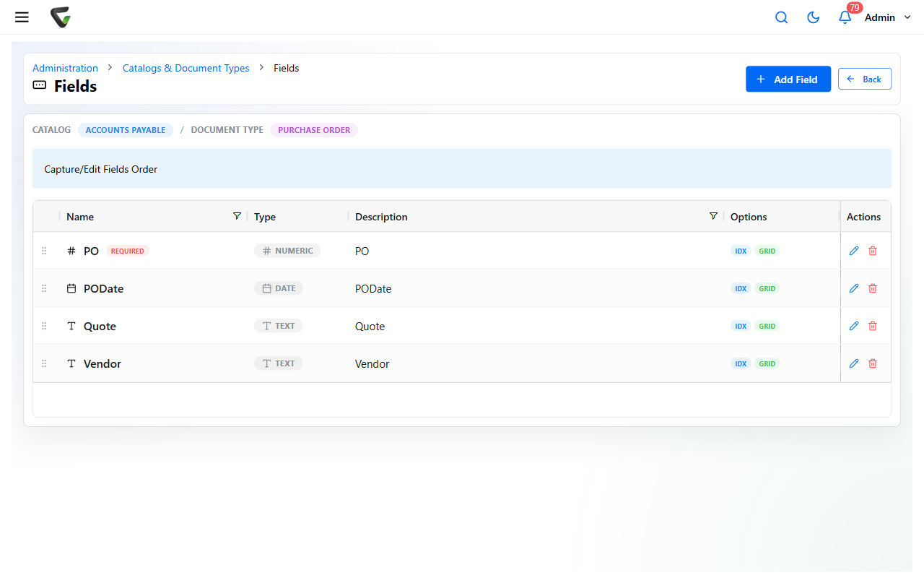This screenshot has width=924, height=578.
Task: Edit the PODate field
Action: coord(854,288)
